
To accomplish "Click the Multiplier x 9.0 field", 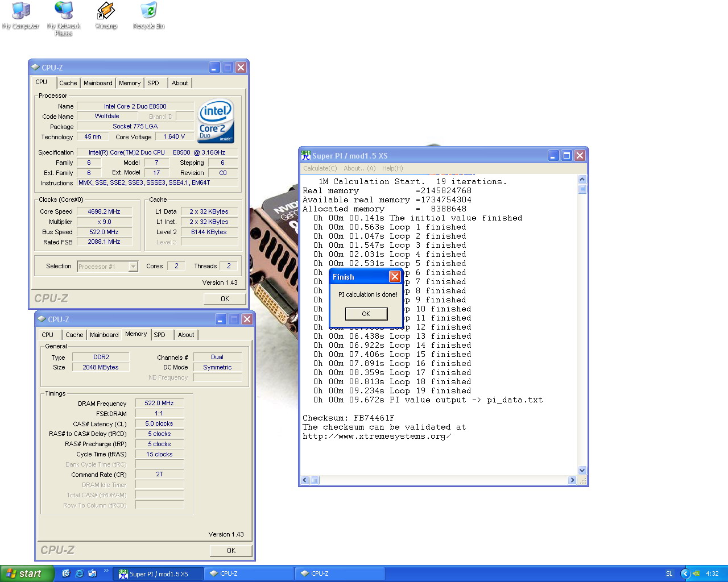I will click(x=104, y=222).
